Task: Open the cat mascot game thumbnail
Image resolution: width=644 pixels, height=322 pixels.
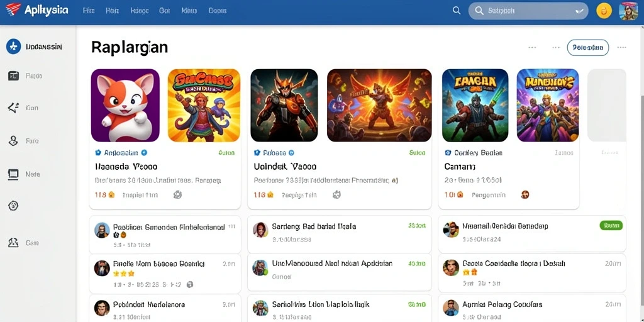Action: pyautogui.click(x=125, y=106)
